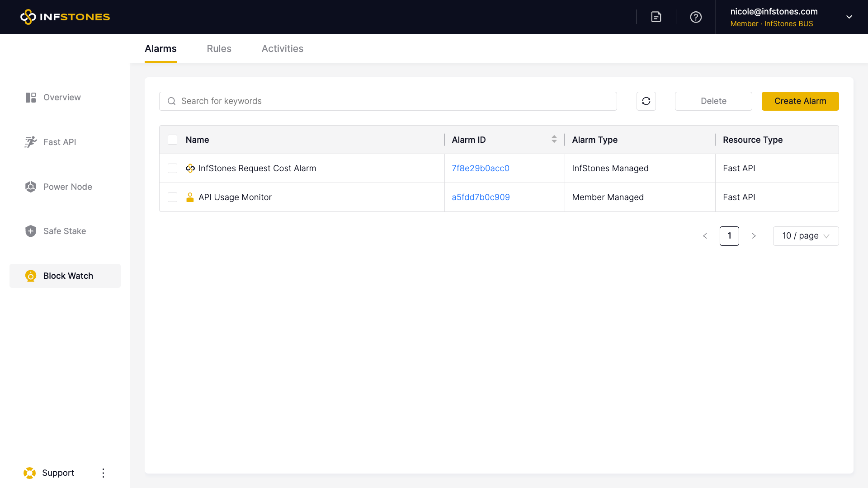Open Fast API in the sidebar
This screenshot has width=868, height=488.
coord(60,142)
